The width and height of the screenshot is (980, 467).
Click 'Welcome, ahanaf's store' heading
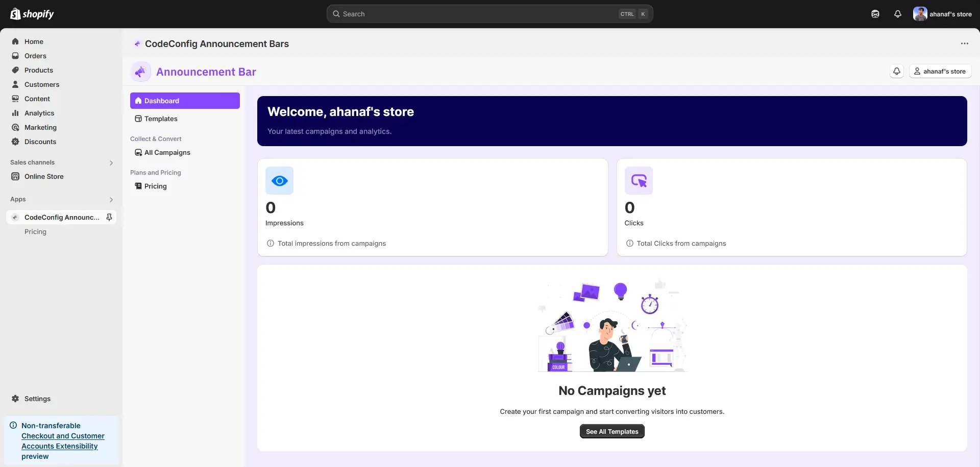(x=340, y=111)
